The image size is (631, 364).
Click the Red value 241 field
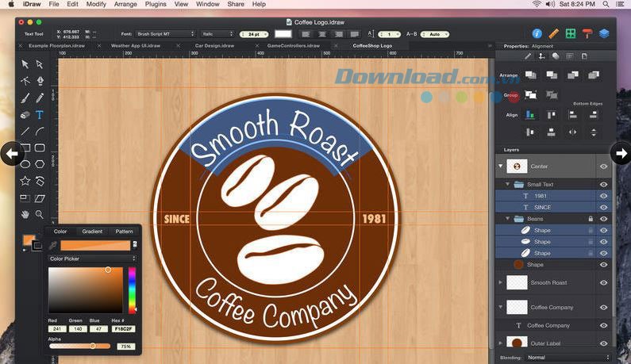point(56,329)
